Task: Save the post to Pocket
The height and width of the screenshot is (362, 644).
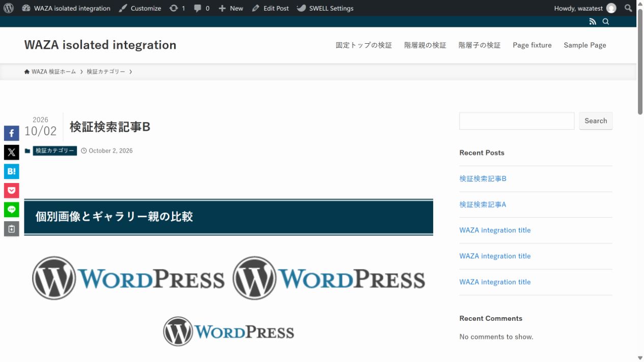Action: pyautogui.click(x=12, y=191)
